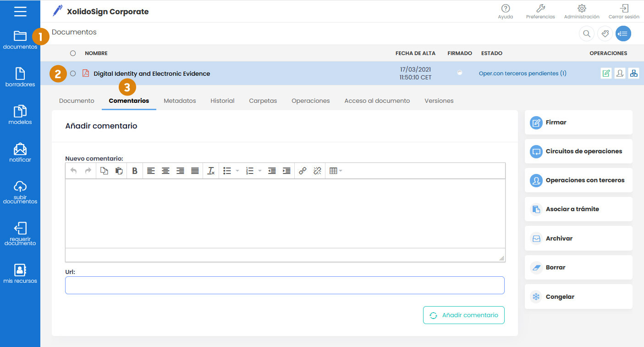Click editor resize handle at bottom-right
Viewport: 644px width, 347px height.
tap(502, 258)
